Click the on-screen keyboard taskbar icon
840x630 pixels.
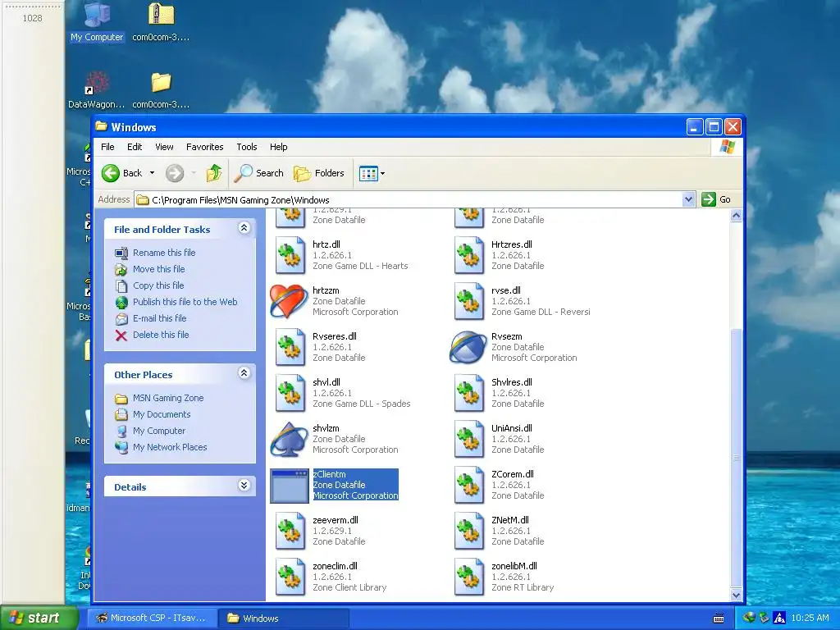[x=719, y=619]
